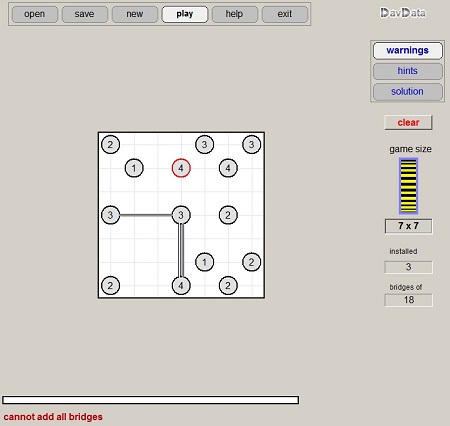Screen dimensions: 450x426
Task: Toggle the warnings option
Action: coord(408,51)
